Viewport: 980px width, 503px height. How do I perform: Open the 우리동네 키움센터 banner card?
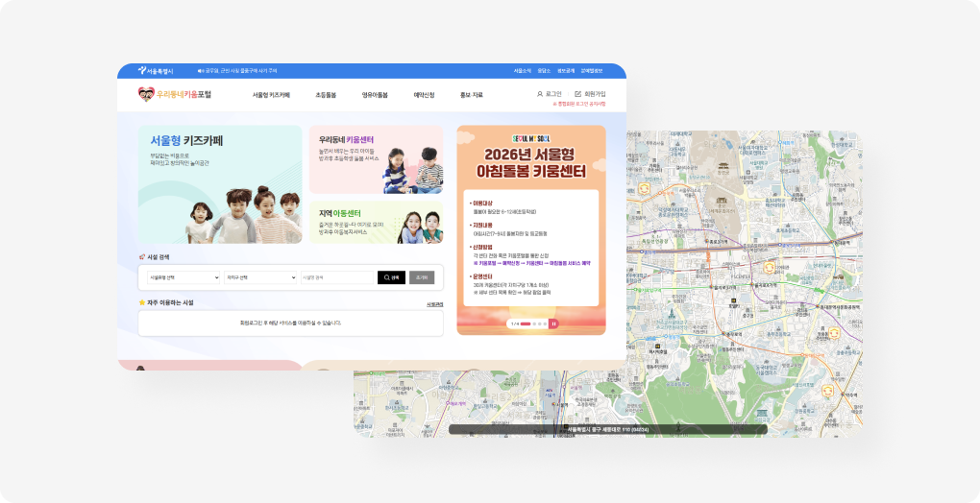377,159
